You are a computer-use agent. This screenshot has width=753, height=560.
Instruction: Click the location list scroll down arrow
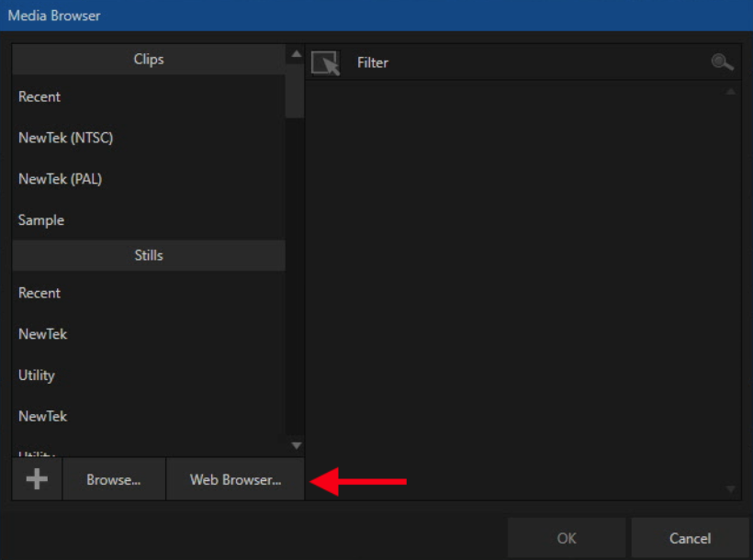pos(297,445)
